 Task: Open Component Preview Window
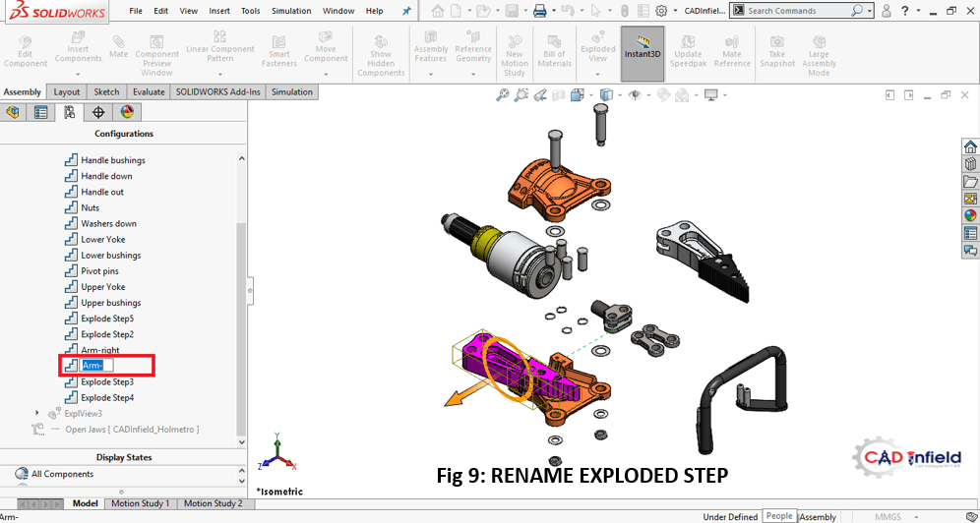pos(156,56)
